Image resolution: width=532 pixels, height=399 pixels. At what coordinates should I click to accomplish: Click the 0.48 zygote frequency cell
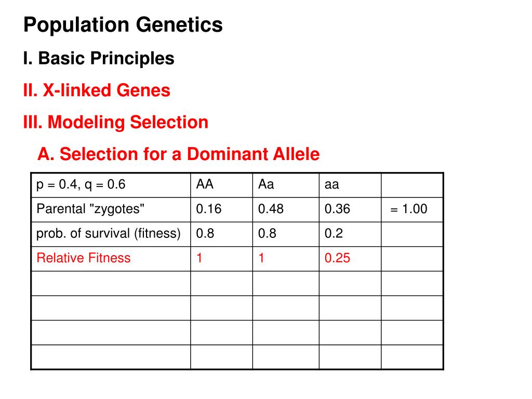[x=286, y=210]
